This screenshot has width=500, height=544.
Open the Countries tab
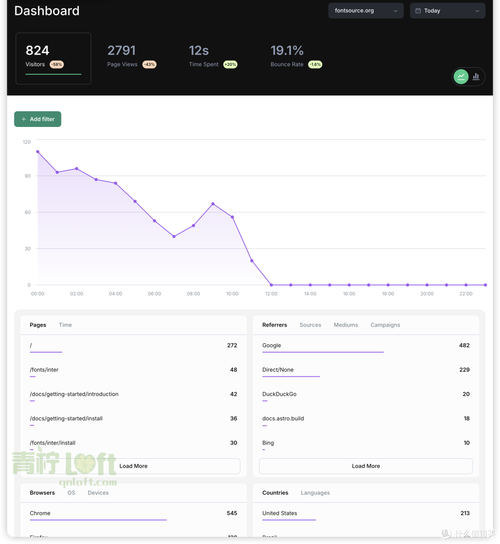point(275,493)
